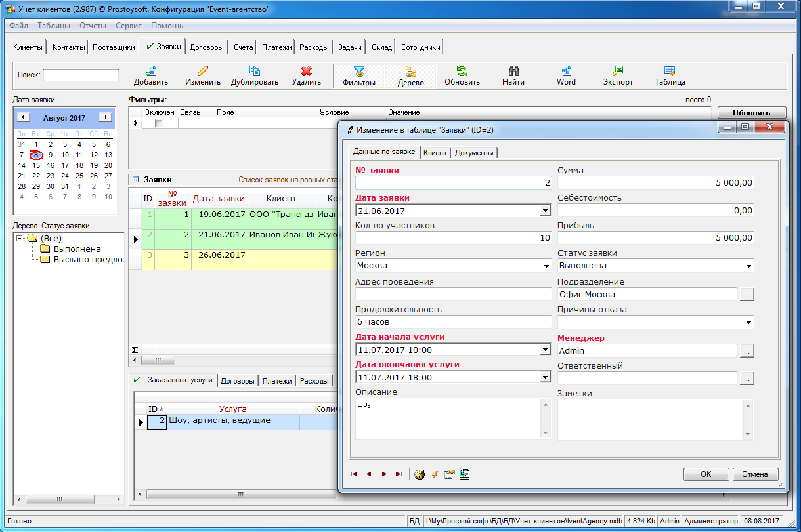
Task: Export to Word using the Word icon
Action: 565,72
